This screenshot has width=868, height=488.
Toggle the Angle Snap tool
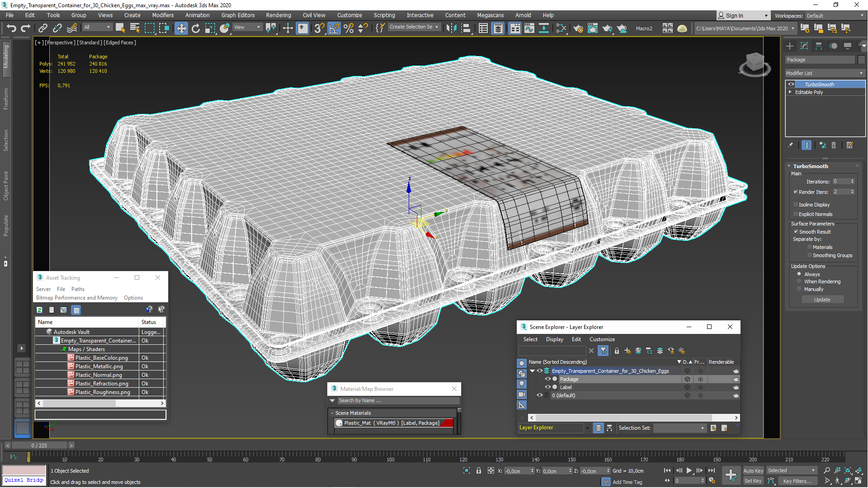coord(334,28)
